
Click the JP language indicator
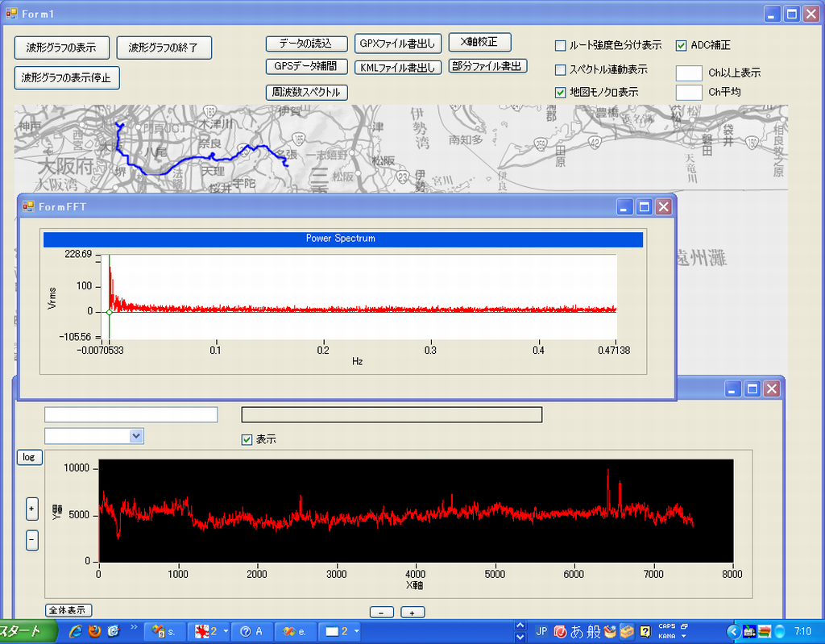click(x=541, y=631)
